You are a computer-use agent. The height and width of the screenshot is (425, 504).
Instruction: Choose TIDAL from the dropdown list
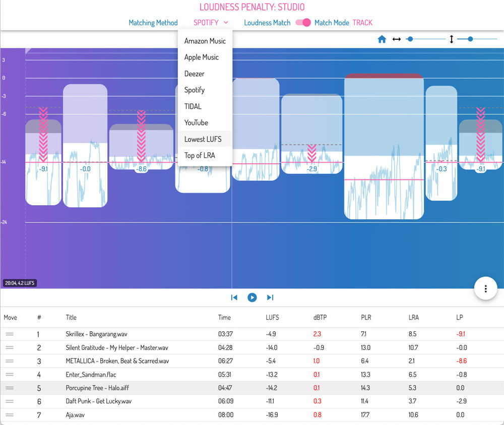193,106
